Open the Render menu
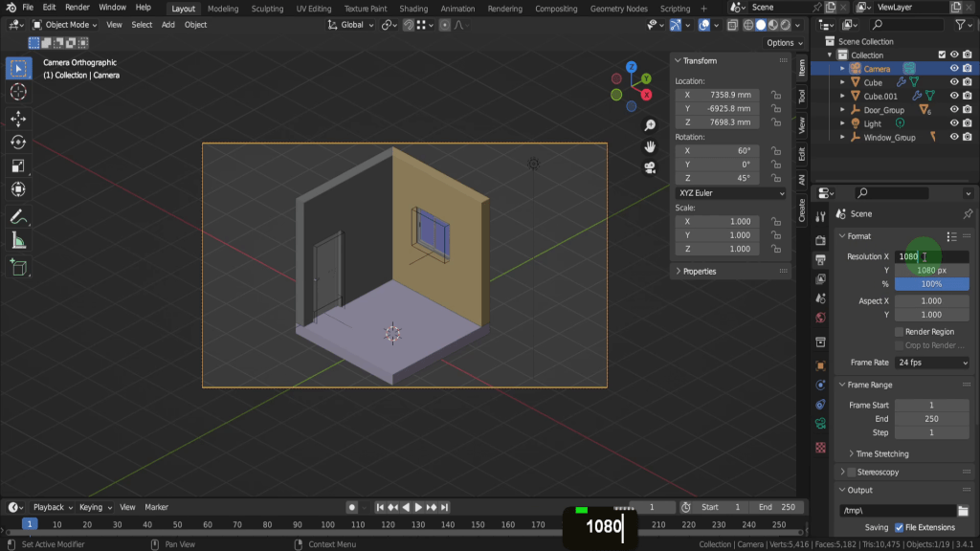 click(78, 8)
